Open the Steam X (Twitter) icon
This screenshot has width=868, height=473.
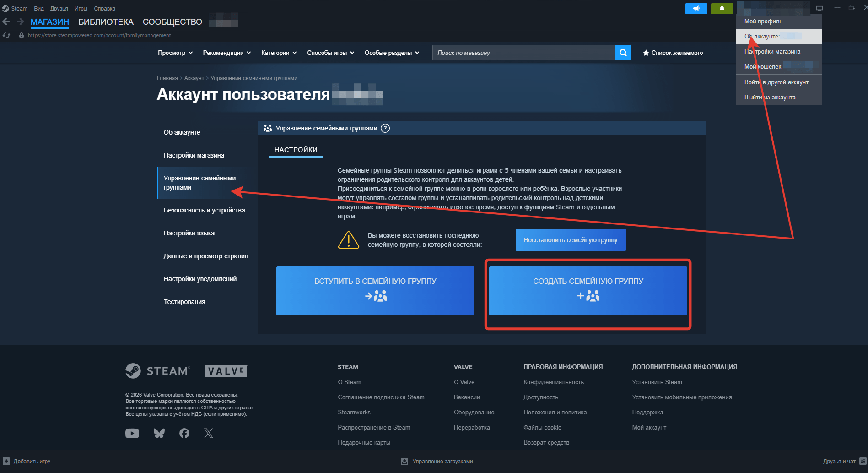coord(209,433)
